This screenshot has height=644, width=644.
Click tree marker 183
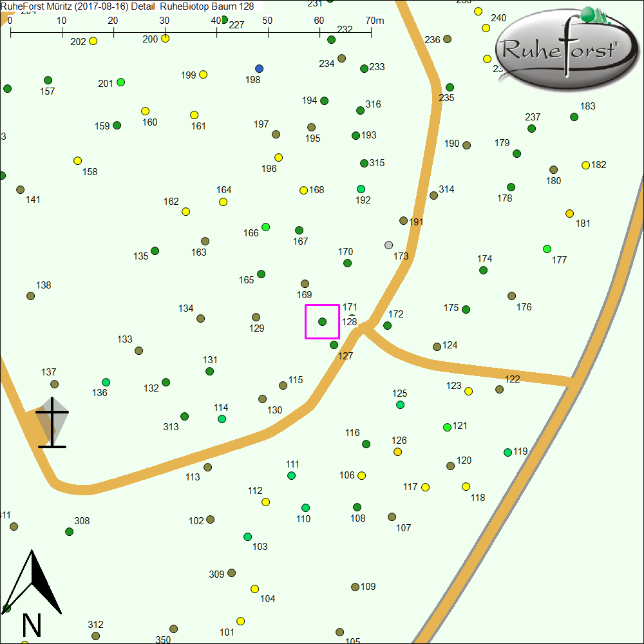click(x=574, y=117)
